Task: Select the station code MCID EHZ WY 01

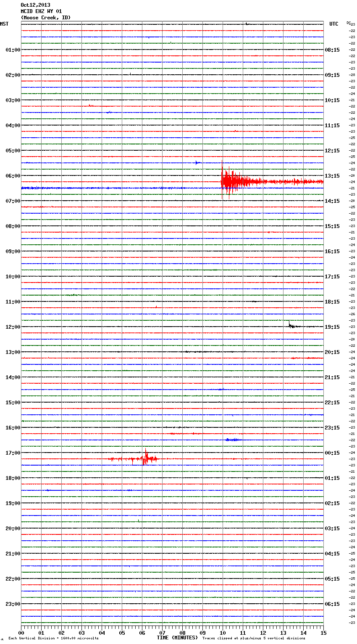Action: [41, 11]
